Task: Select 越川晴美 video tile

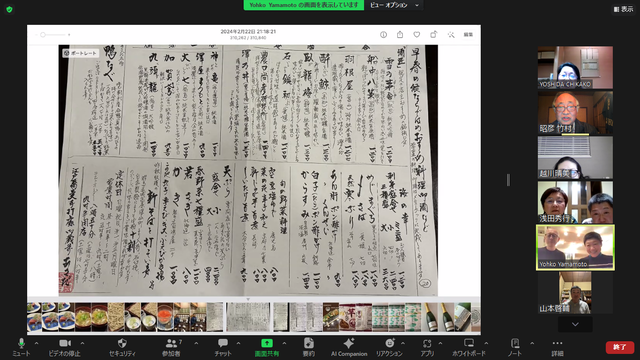Action: click(575, 157)
